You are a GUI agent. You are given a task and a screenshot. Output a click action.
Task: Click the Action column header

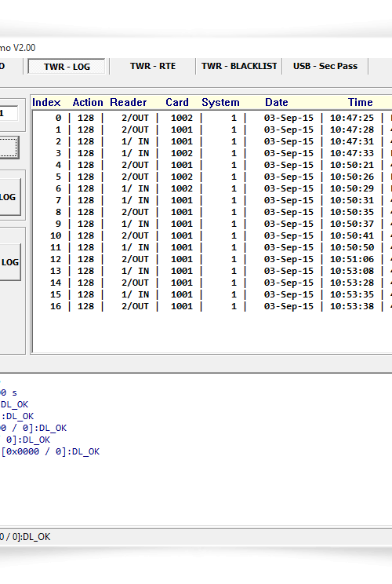click(88, 102)
